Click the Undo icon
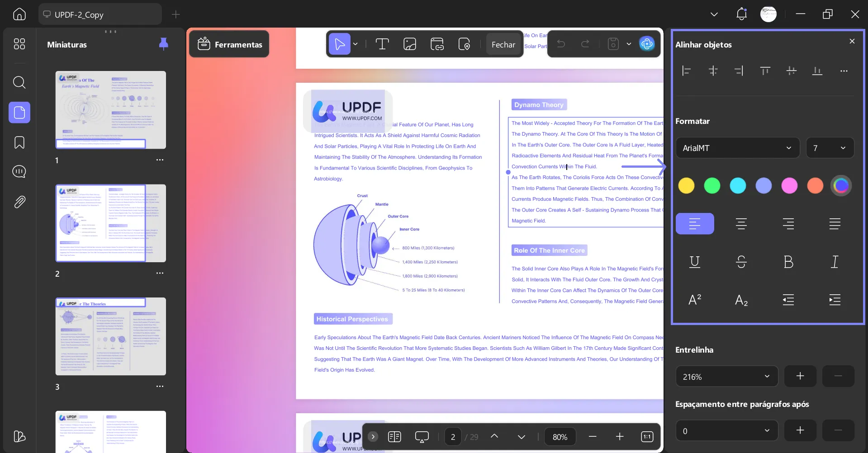 [560, 43]
